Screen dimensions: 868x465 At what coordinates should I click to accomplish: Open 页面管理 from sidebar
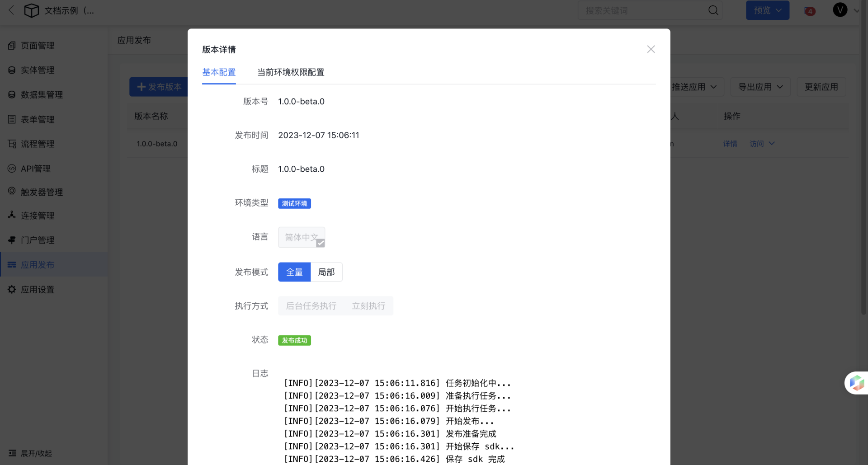click(38, 46)
